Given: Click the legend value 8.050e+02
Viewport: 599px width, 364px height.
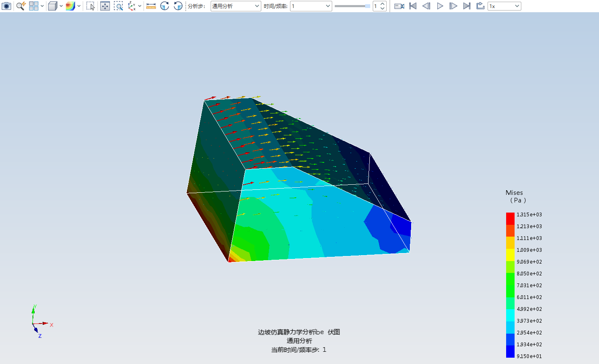Looking at the screenshot, I should tap(529, 274).
